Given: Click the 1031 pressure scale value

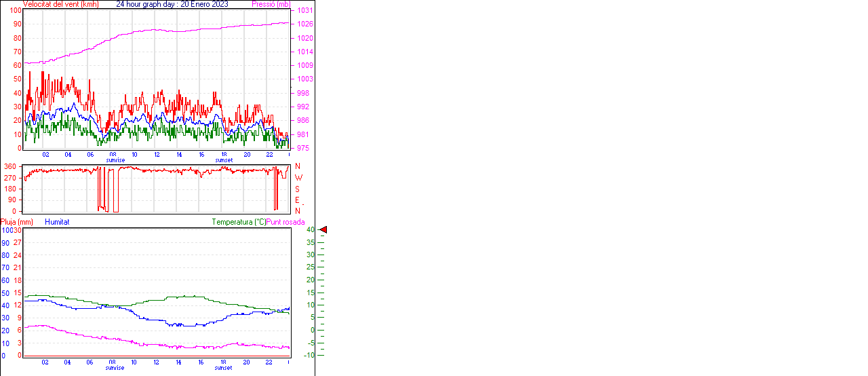Looking at the screenshot, I should click(x=304, y=11).
